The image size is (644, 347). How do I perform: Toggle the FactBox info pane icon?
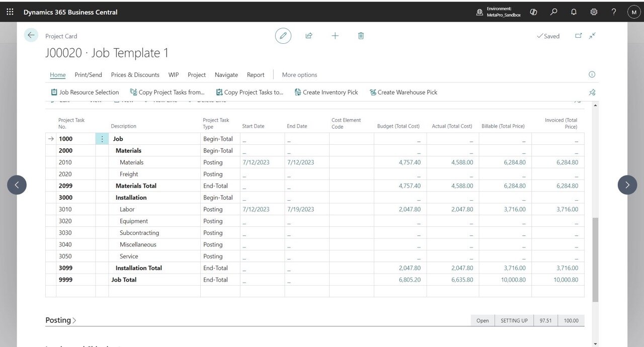(x=592, y=74)
